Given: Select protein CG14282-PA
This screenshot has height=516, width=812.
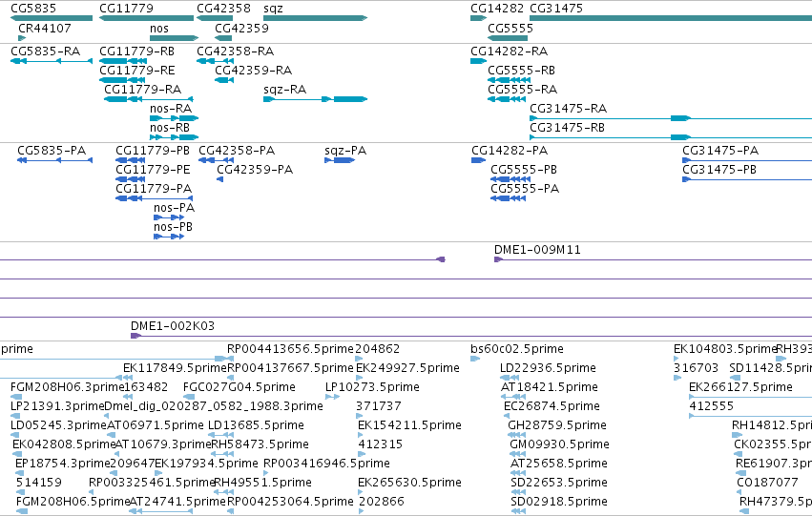Looking at the screenshot, I should [510, 151].
